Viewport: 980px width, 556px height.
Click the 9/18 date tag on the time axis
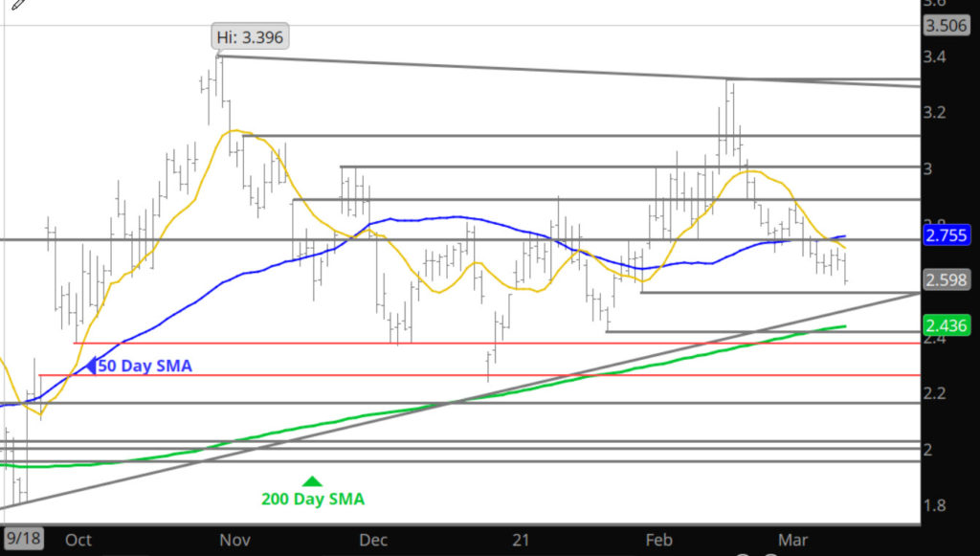21,539
